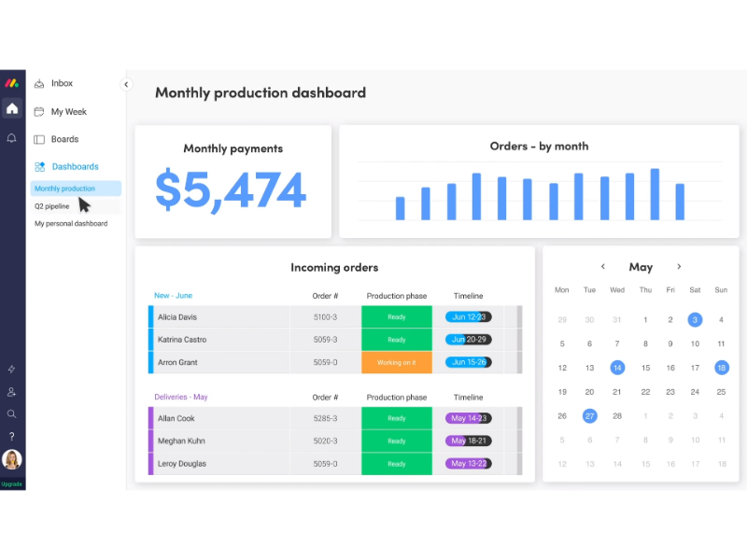Open Meghan Kuhn order row
The image size is (747, 560).
click(335, 441)
